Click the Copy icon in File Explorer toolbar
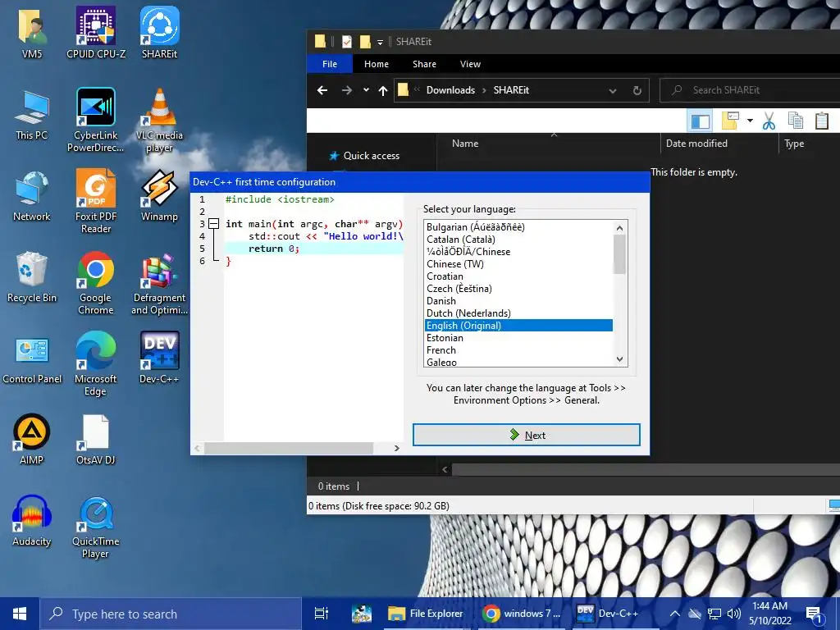The height and width of the screenshot is (630, 840). (x=796, y=121)
